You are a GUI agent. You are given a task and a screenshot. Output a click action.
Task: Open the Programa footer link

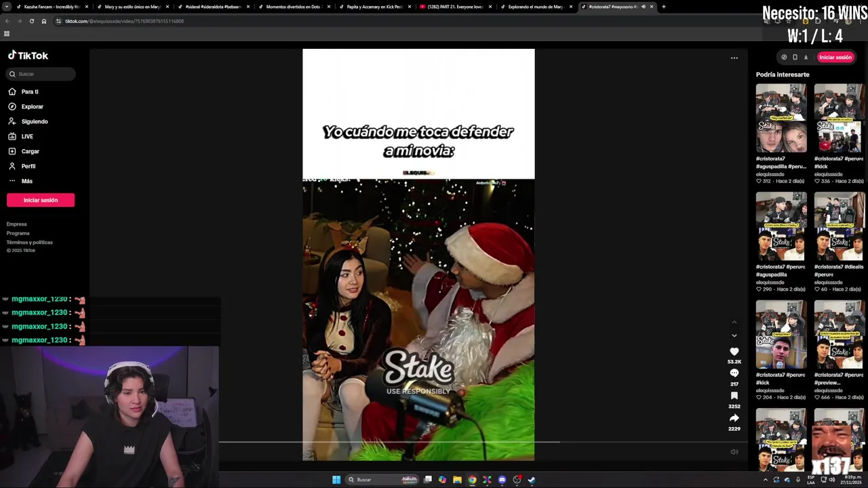pyautogui.click(x=18, y=233)
